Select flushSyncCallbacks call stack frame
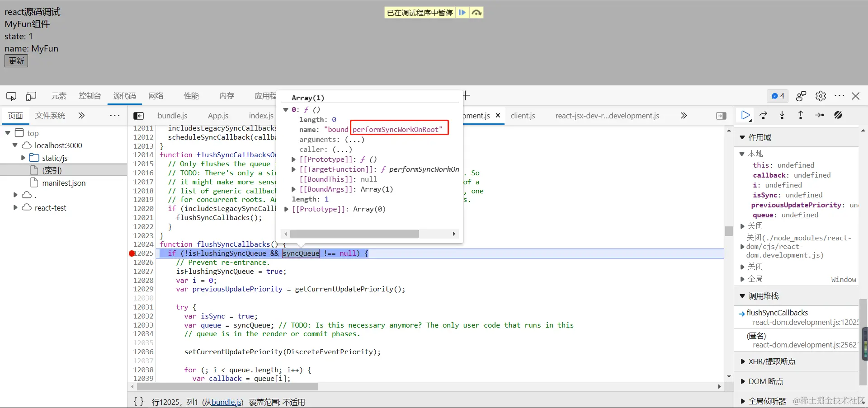The width and height of the screenshot is (868, 408). point(797,317)
